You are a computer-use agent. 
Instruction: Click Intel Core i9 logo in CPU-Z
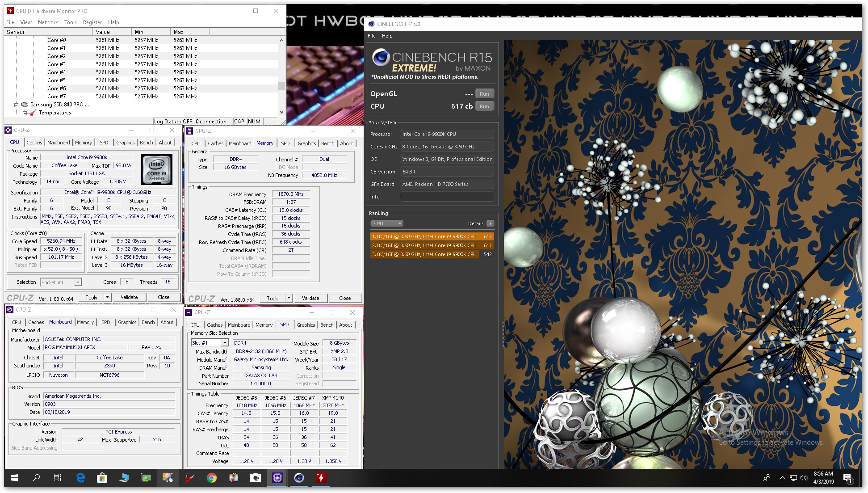click(156, 169)
